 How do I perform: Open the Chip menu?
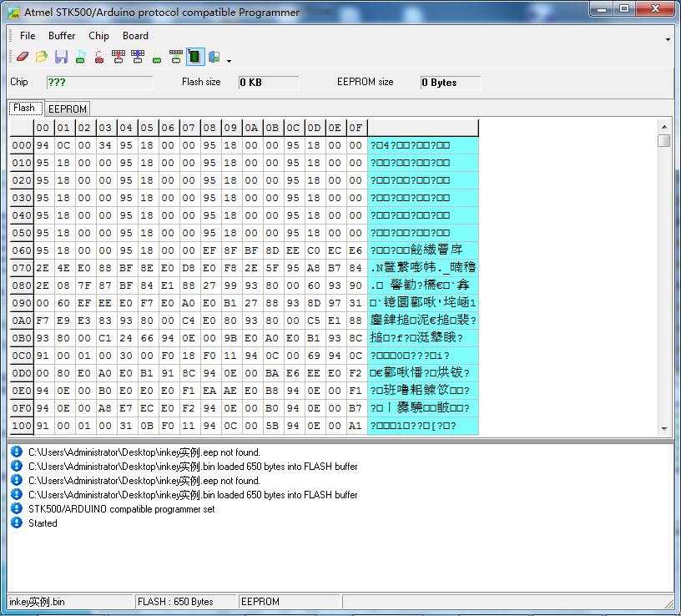98,36
